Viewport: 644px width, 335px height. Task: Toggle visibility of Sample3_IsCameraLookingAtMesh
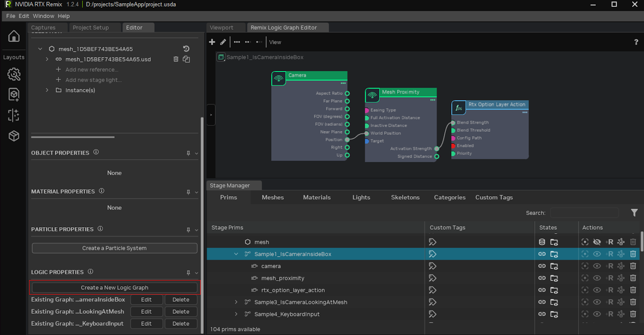click(597, 302)
